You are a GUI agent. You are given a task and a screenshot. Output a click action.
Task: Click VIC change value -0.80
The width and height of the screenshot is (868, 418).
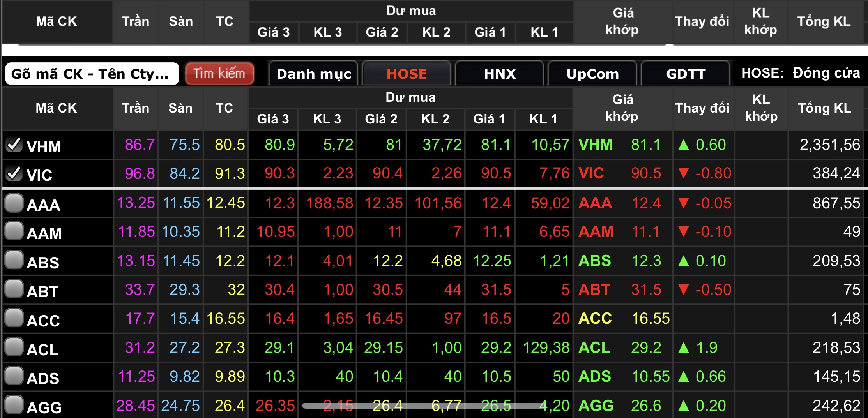pos(713,173)
